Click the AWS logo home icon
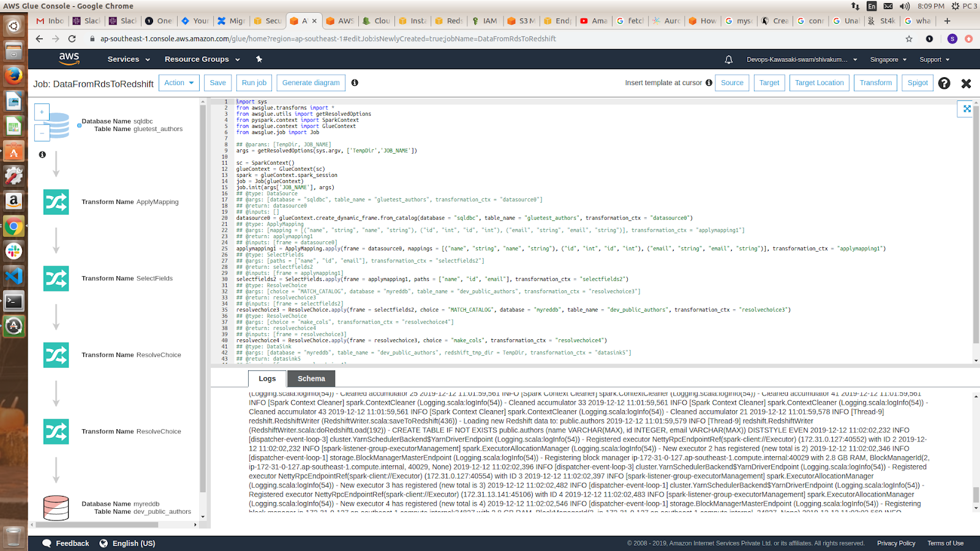 [69, 59]
